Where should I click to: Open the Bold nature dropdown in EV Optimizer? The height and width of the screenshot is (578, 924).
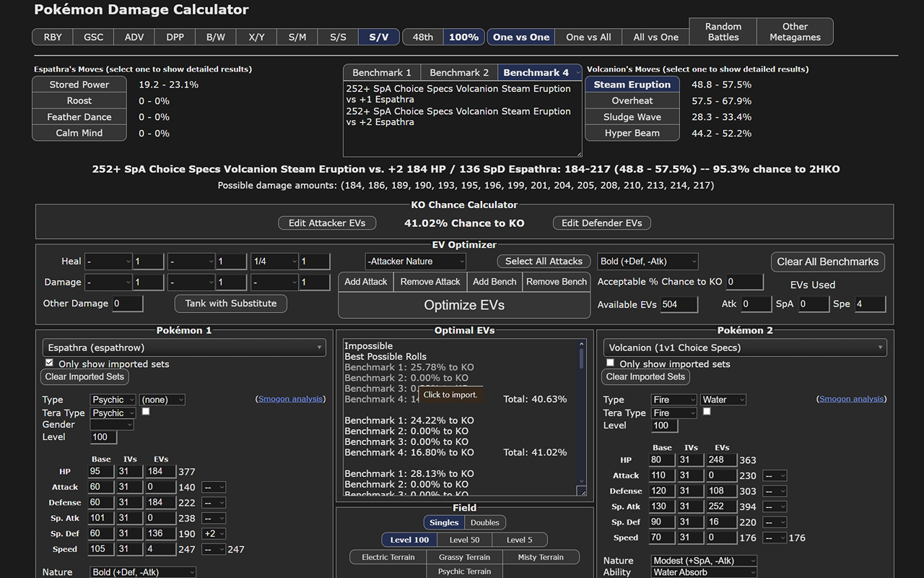[648, 262]
